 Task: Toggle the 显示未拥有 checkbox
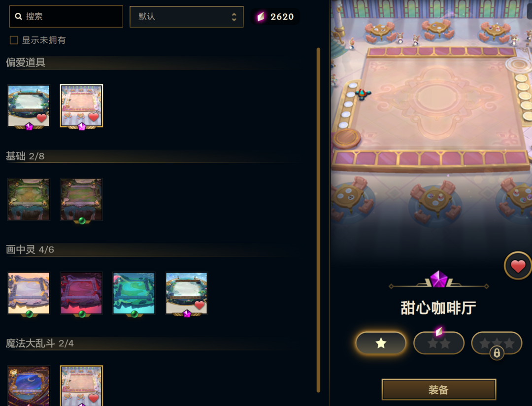pyautogui.click(x=14, y=40)
